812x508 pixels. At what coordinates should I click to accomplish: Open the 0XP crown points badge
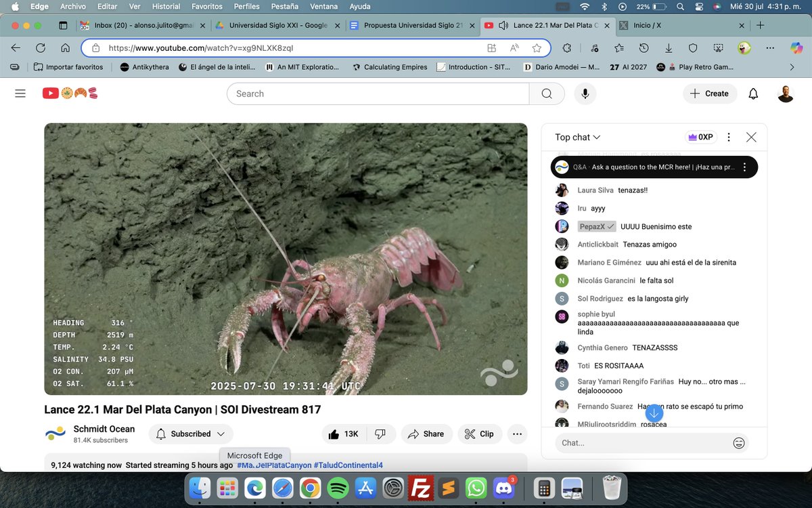tap(700, 137)
